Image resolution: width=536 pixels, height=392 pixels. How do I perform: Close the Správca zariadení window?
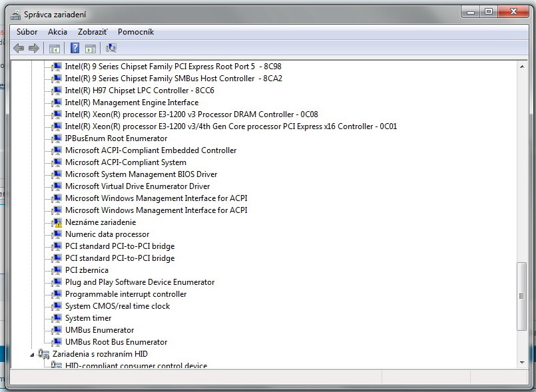[x=513, y=12]
